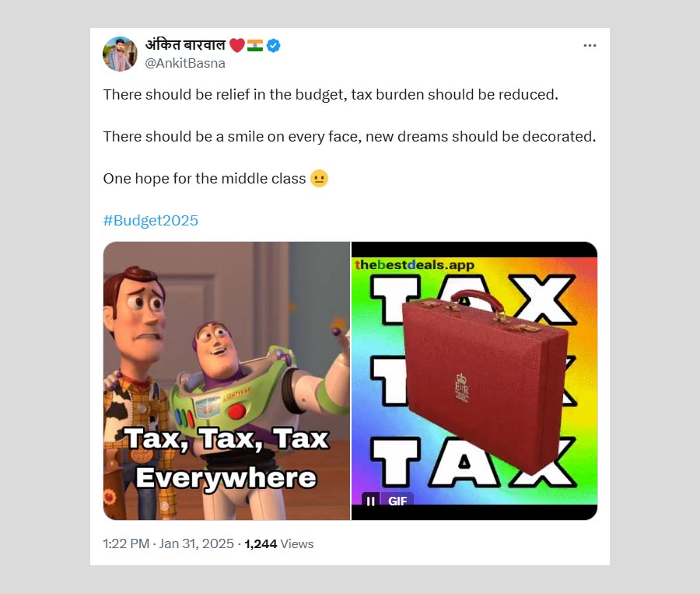Click the 1:22 PM timestamp
The image size is (700, 594).
point(126,543)
